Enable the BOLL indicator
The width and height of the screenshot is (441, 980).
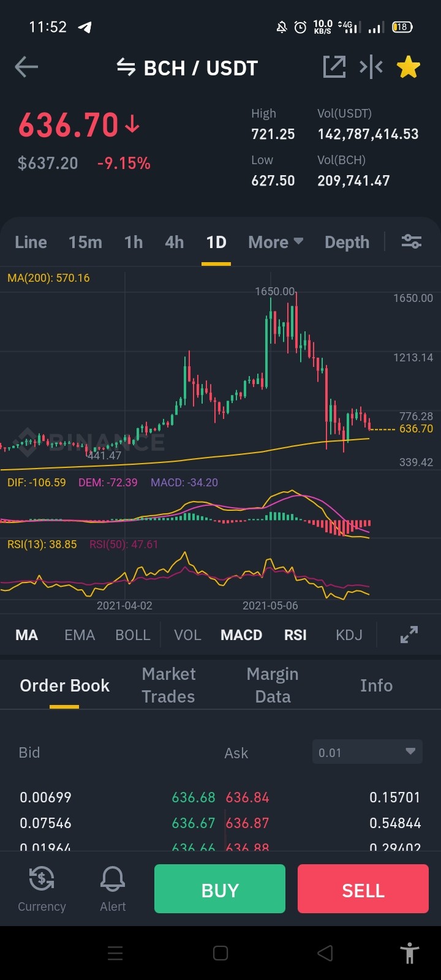click(x=133, y=635)
